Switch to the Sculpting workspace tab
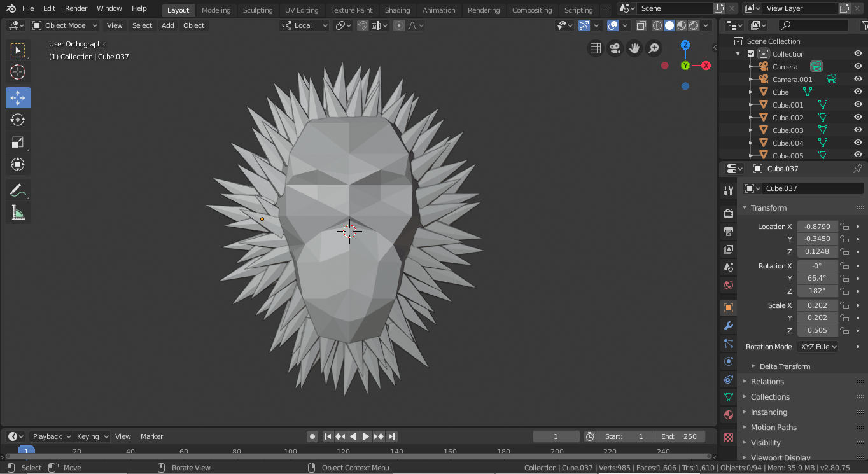This screenshot has height=474, width=868. [258, 10]
